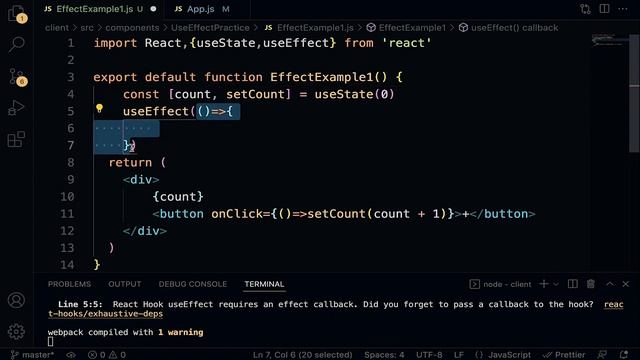Click the terminal input cursor line
The image size is (640, 360).
[50, 342]
